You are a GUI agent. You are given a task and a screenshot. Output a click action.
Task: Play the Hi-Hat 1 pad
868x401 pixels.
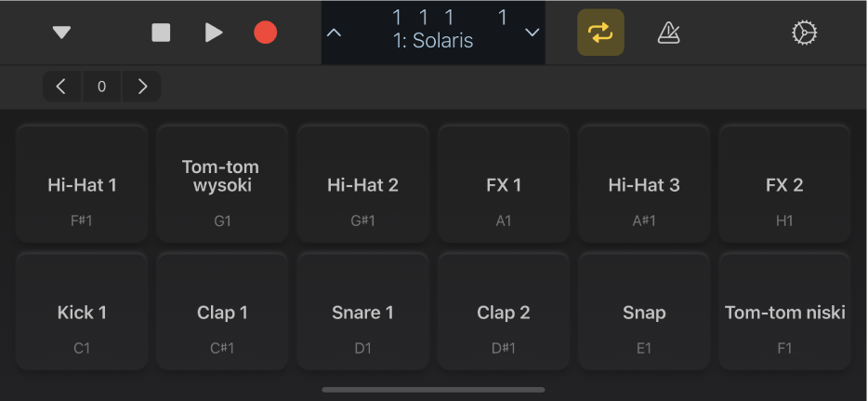coord(82,184)
